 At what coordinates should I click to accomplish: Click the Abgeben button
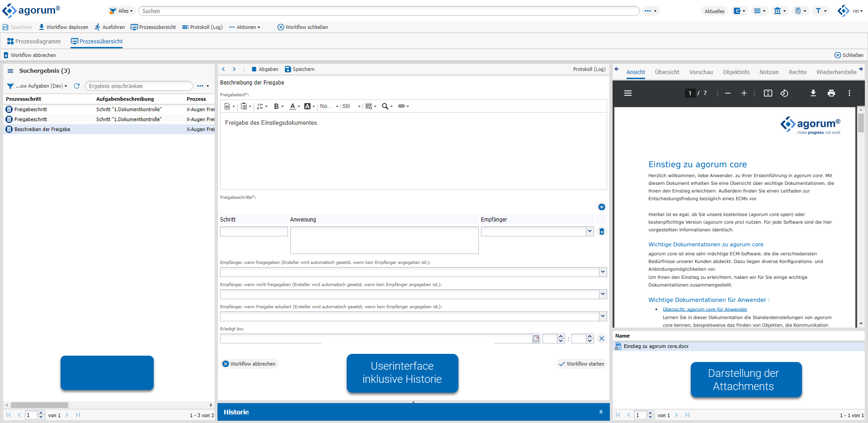tap(265, 69)
